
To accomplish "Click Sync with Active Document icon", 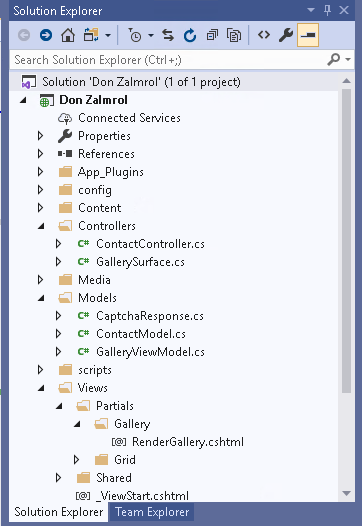I will pyautogui.click(x=168, y=35).
